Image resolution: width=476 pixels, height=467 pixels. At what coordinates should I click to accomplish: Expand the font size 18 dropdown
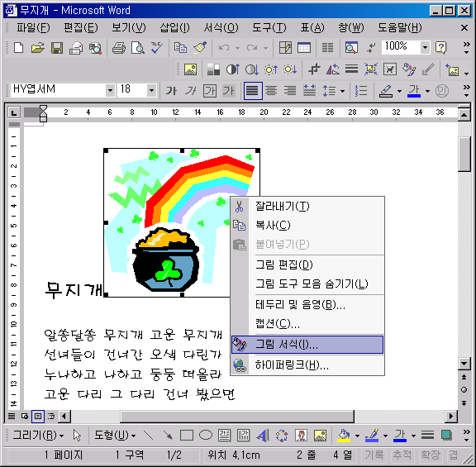(151, 90)
